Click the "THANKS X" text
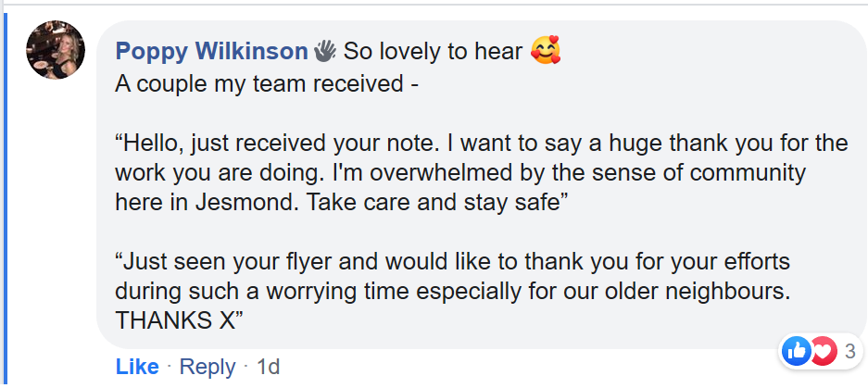The image size is (868, 388). [x=179, y=319]
